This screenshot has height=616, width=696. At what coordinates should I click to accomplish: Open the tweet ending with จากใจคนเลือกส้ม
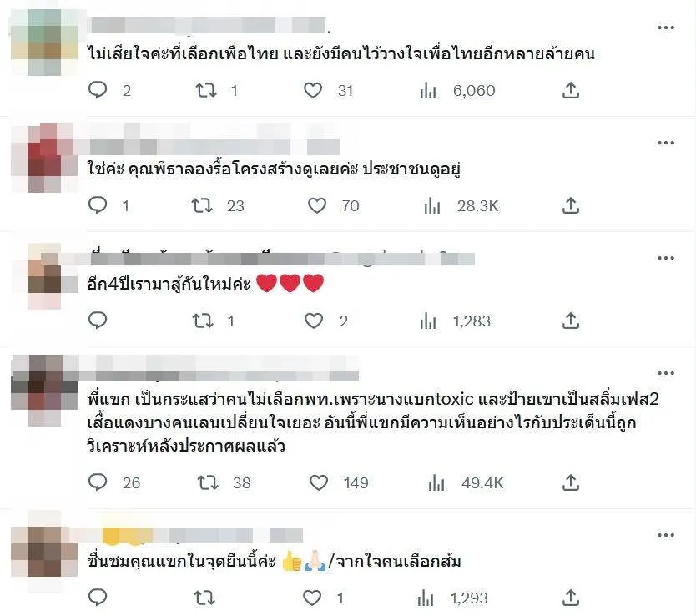coord(275,561)
